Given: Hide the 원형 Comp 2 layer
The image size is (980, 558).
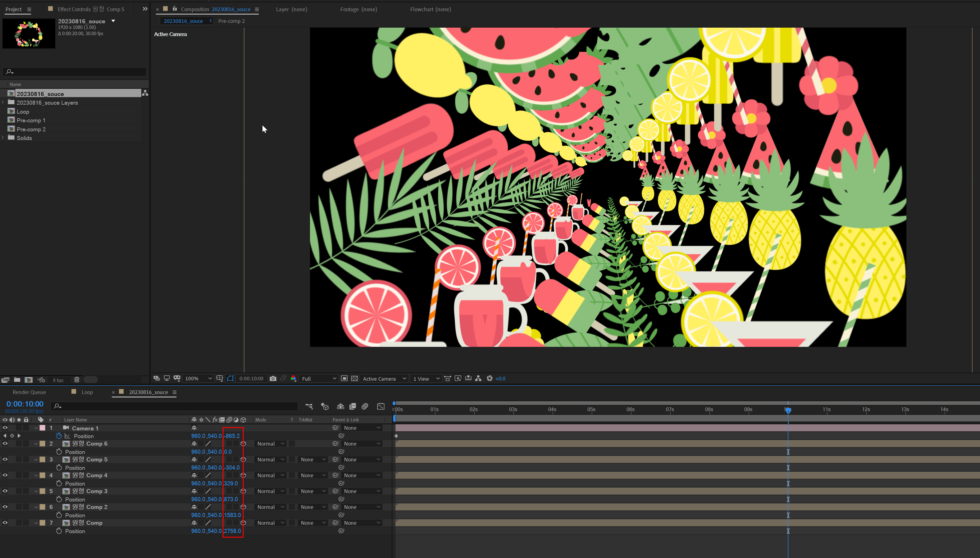Looking at the screenshot, I should coord(5,507).
